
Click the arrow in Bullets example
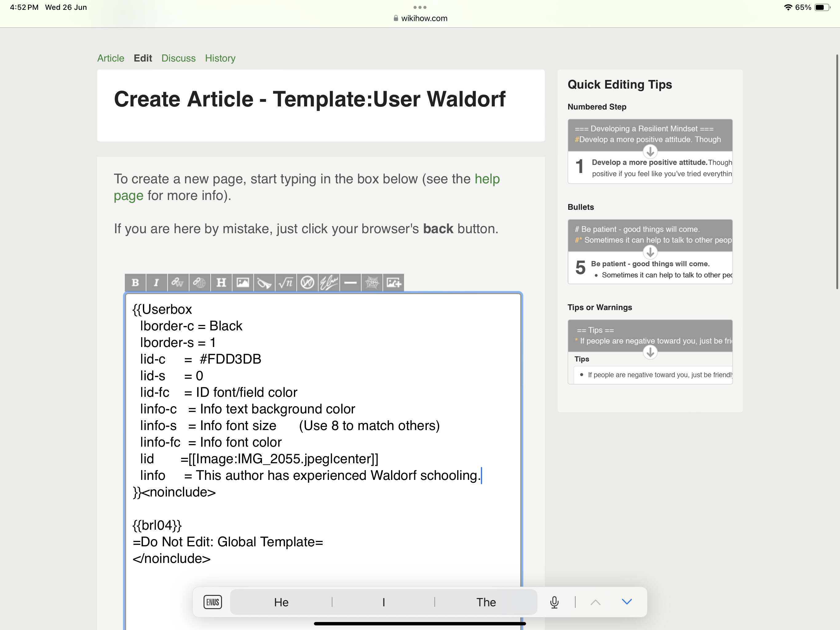point(650,252)
